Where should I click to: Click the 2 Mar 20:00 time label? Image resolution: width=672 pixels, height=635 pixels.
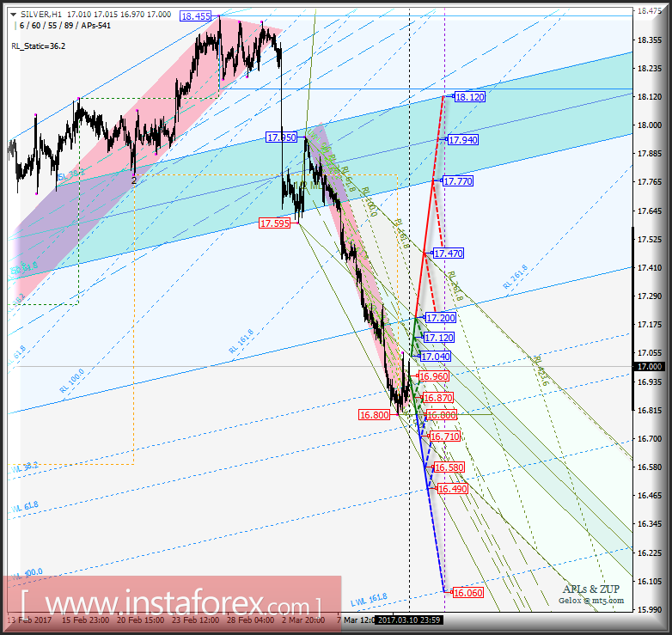(x=303, y=620)
